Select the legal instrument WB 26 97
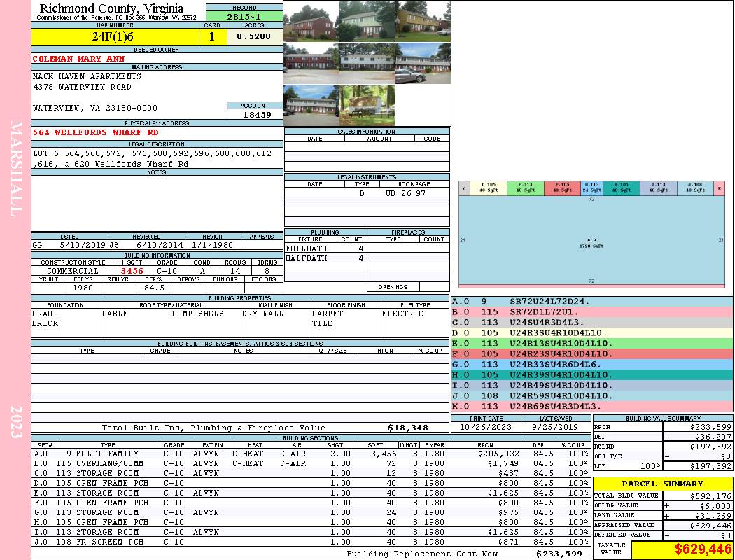This screenshot has height=560, width=735. click(x=405, y=193)
